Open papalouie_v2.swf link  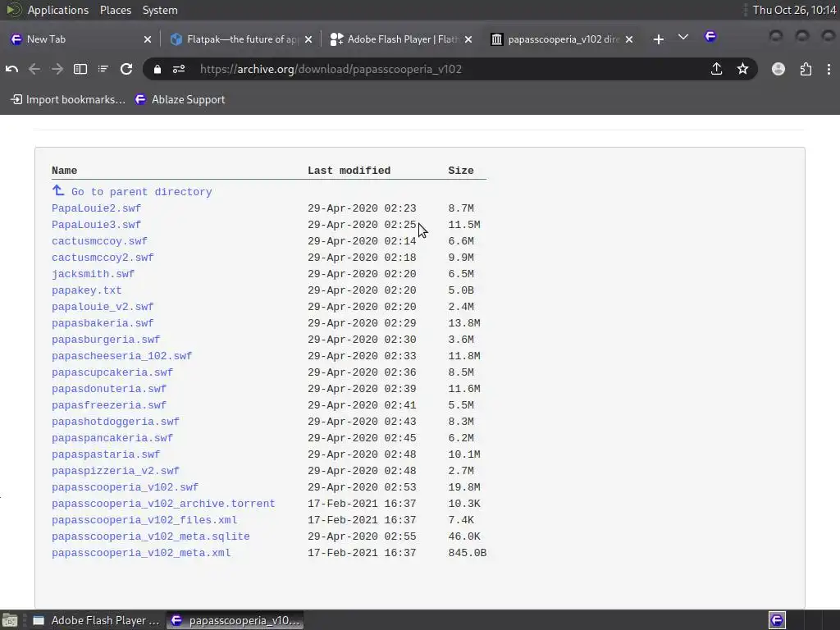(103, 307)
